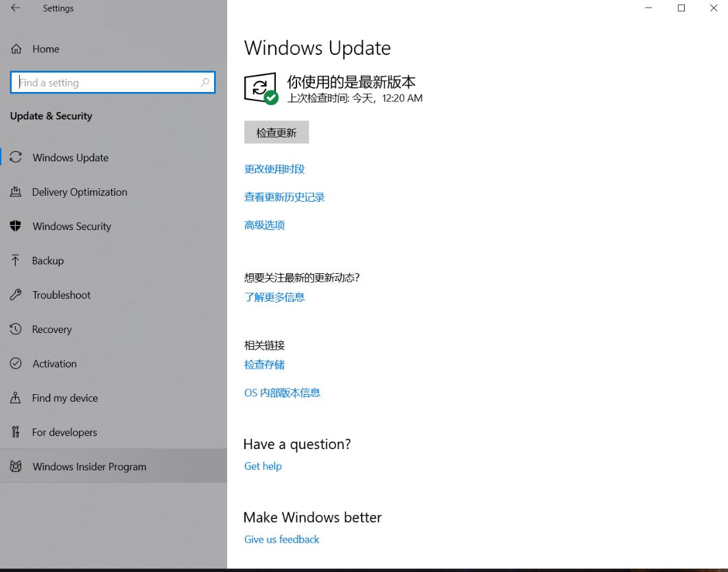Maximize the Settings window
This screenshot has height=572, width=728.
[681, 8]
